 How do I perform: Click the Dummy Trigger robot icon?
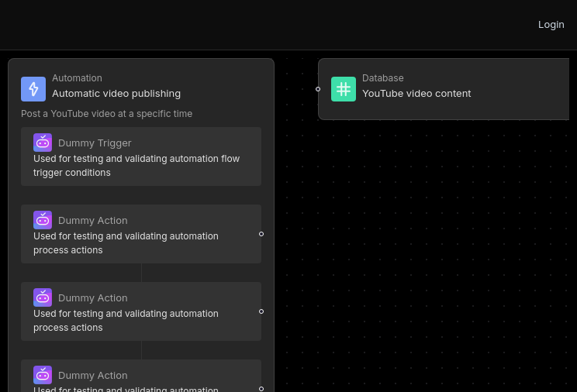pyautogui.click(x=43, y=143)
